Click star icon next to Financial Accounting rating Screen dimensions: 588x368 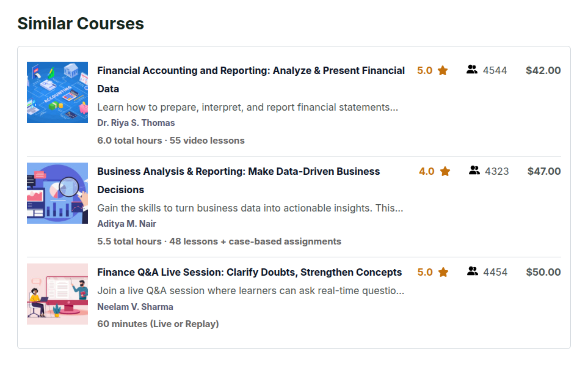(x=443, y=71)
